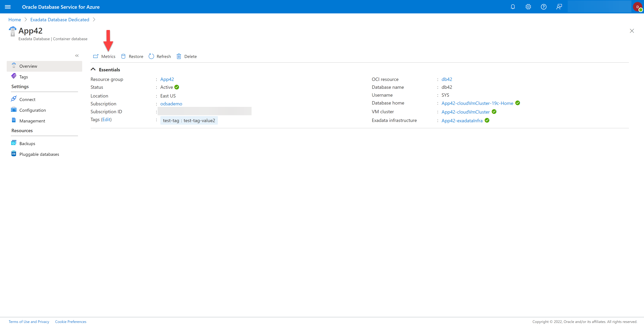Image resolution: width=644 pixels, height=327 pixels.
Task: Open App42 resource group link
Action: 167,79
